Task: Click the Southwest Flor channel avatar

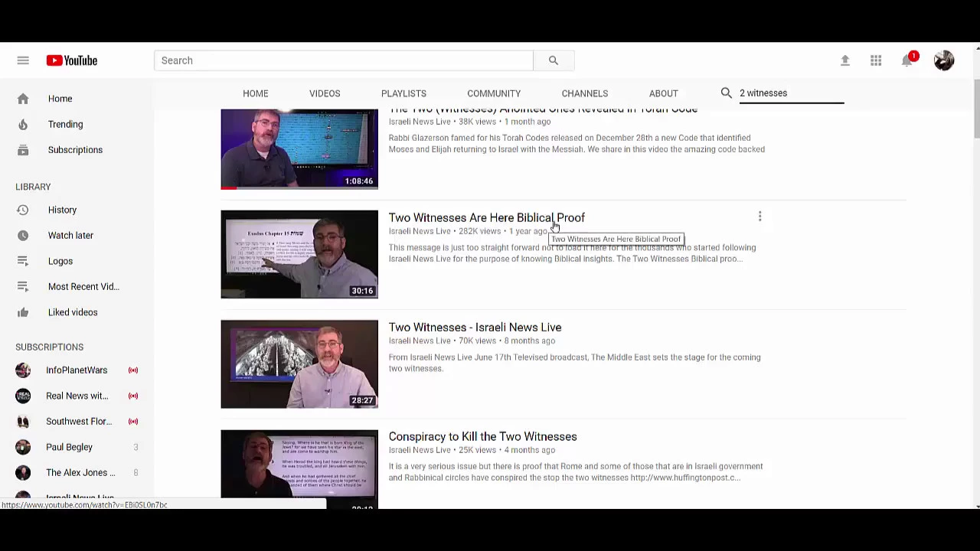Action: click(x=23, y=422)
